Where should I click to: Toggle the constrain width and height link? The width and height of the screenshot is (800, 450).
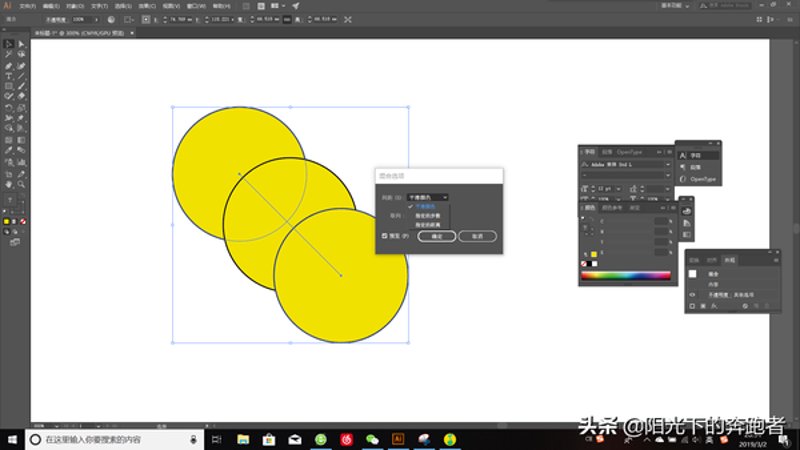coord(287,19)
